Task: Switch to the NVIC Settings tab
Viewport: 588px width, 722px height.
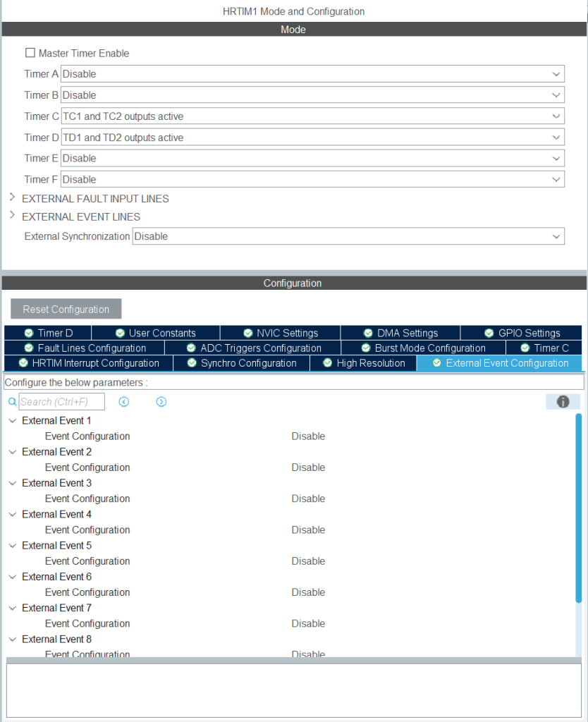Action: (x=280, y=333)
